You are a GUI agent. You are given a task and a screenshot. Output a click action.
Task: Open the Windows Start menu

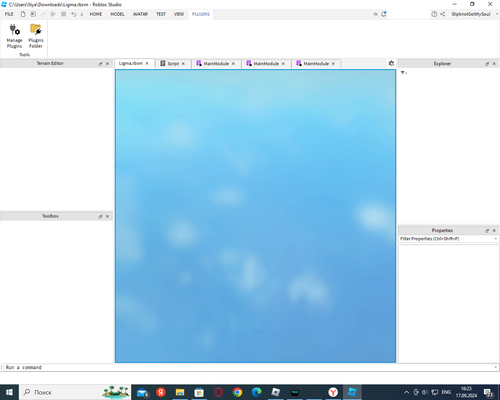point(9,392)
